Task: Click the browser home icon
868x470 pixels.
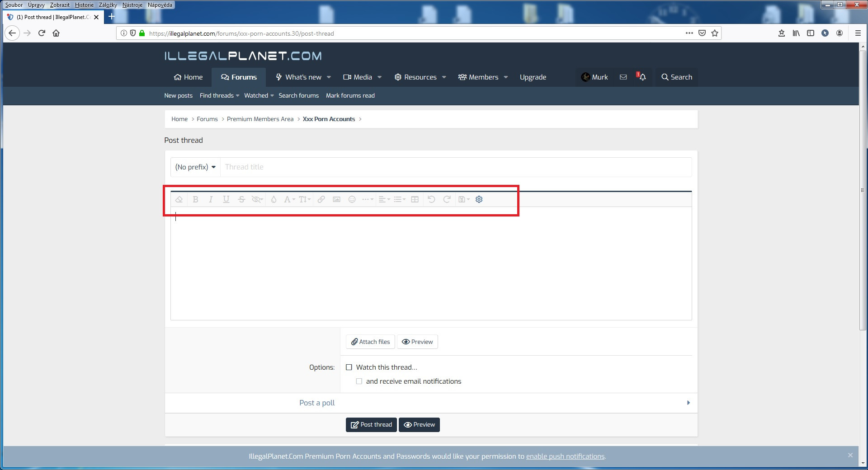Action: [x=56, y=33]
